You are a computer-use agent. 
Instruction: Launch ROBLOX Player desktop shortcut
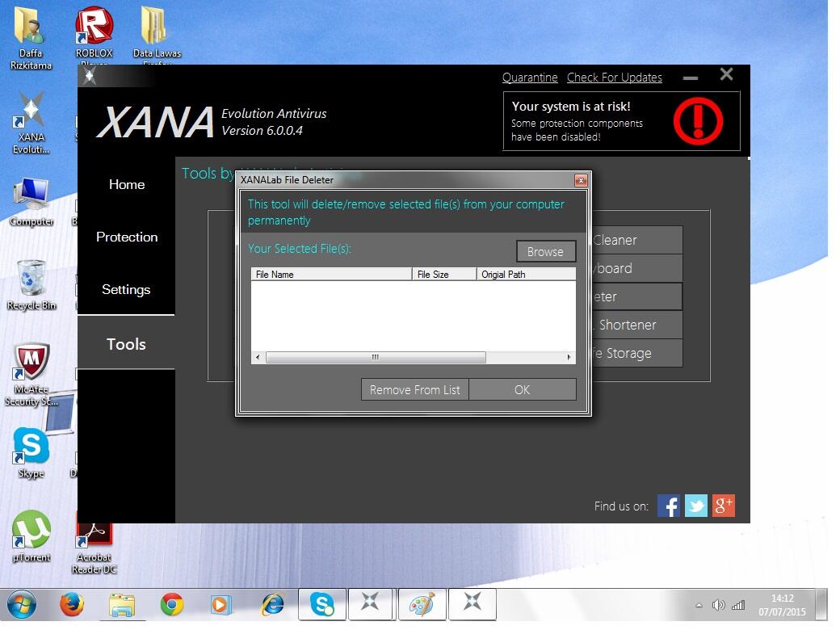[x=94, y=35]
